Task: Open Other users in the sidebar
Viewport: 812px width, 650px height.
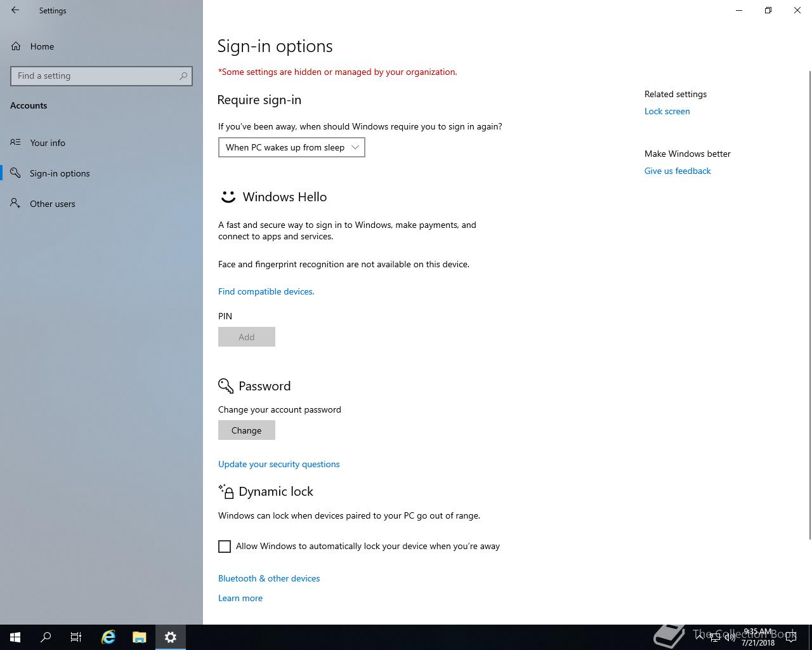Action: [52, 204]
